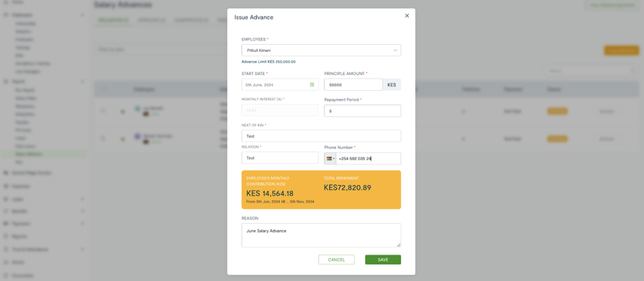The width and height of the screenshot is (644, 281).
Task: Click the disabled Monthly Interest field
Action: [x=280, y=110]
